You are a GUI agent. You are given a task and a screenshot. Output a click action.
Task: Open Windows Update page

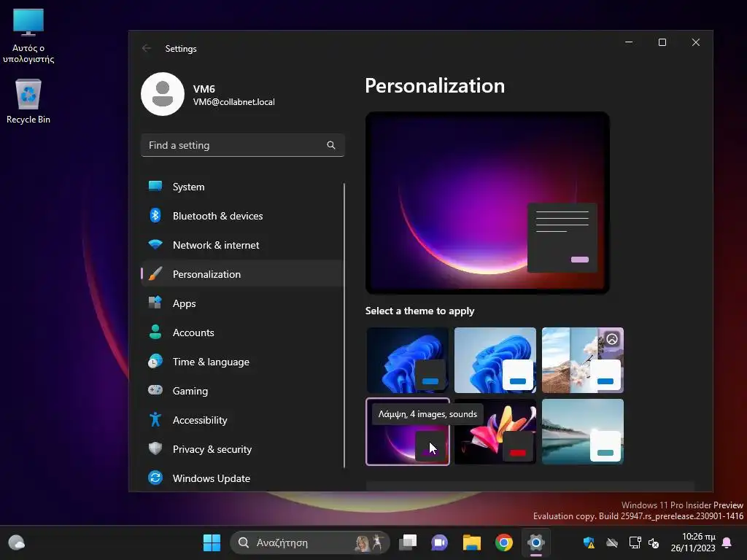(x=242, y=478)
